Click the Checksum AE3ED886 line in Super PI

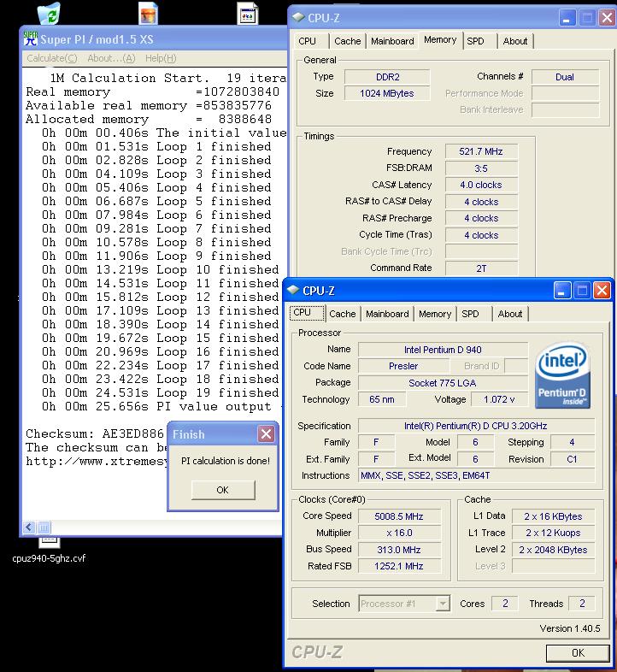click(95, 433)
